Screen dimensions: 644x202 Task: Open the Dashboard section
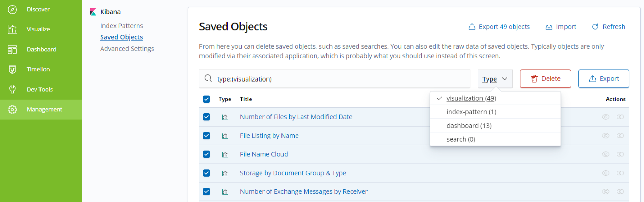click(x=41, y=49)
